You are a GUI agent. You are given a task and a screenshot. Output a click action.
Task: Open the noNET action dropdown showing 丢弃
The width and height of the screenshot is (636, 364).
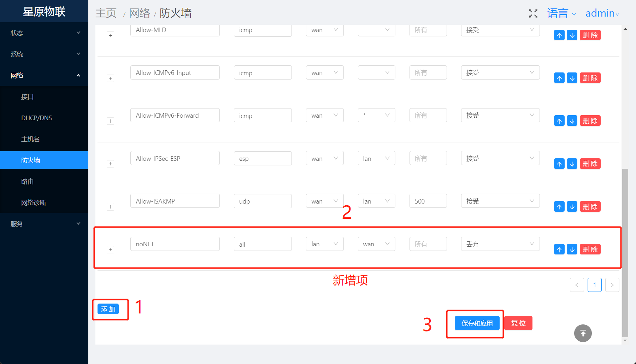(x=500, y=244)
